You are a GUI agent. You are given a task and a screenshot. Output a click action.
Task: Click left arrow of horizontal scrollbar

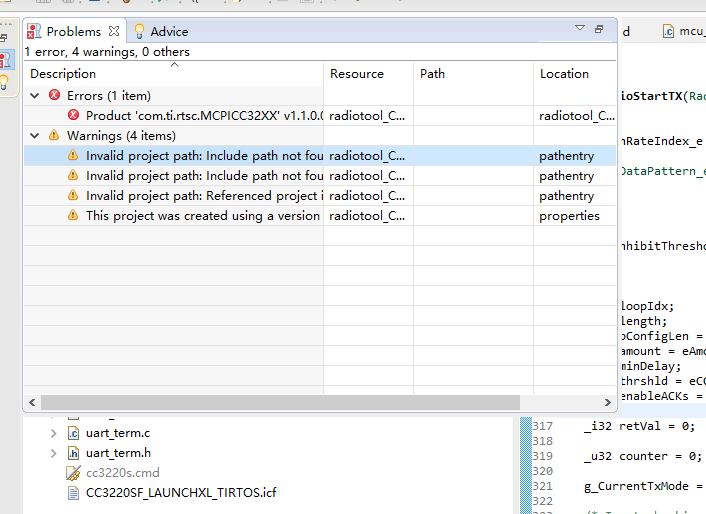[32, 402]
